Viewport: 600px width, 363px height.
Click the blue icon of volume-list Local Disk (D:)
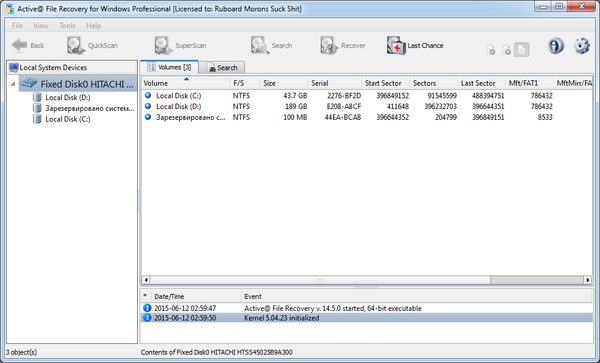148,106
